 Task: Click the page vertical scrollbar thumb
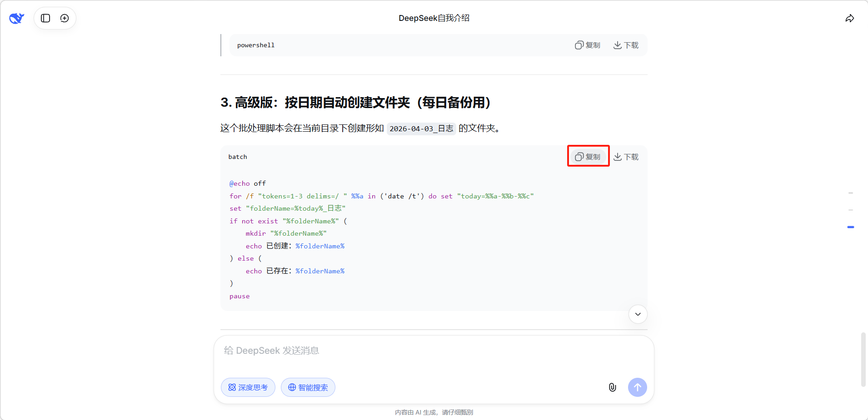(x=863, y=359)
